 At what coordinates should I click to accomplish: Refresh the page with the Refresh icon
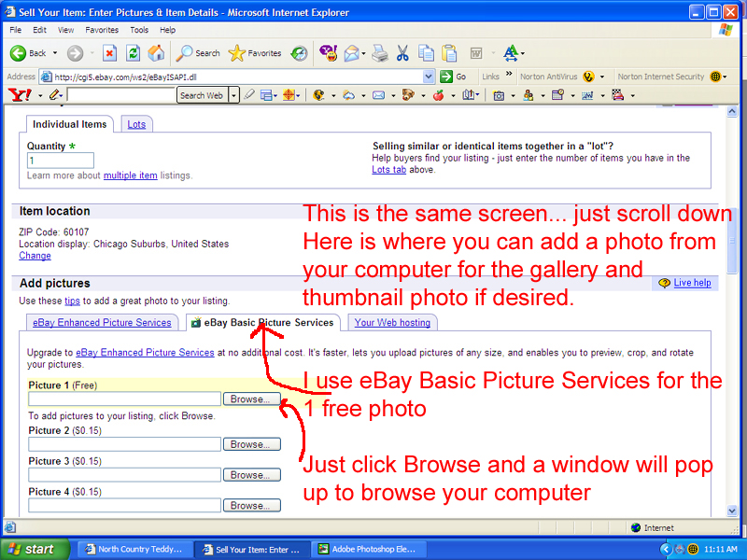tap(133, 53)
